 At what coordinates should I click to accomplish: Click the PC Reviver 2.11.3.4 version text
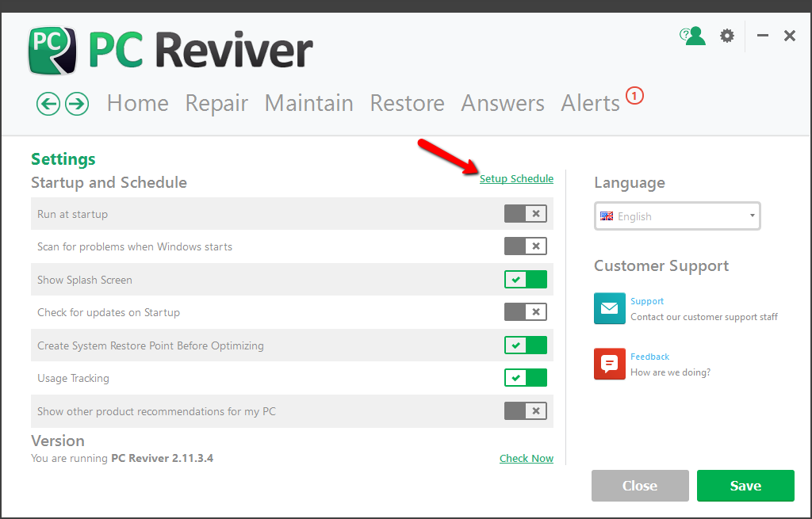click(x=162, y=458)
